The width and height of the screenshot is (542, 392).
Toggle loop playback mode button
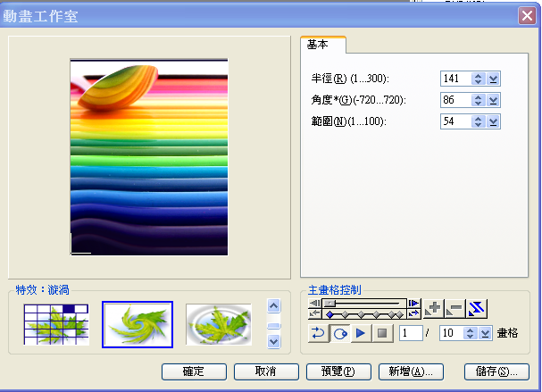[x=340, y=333]
